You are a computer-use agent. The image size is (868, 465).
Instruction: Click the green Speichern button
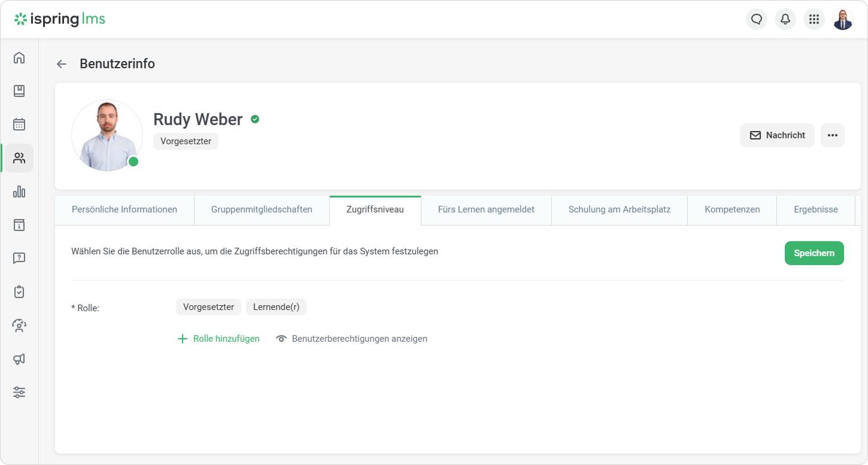pyautogui.click(x=814, y=253)
